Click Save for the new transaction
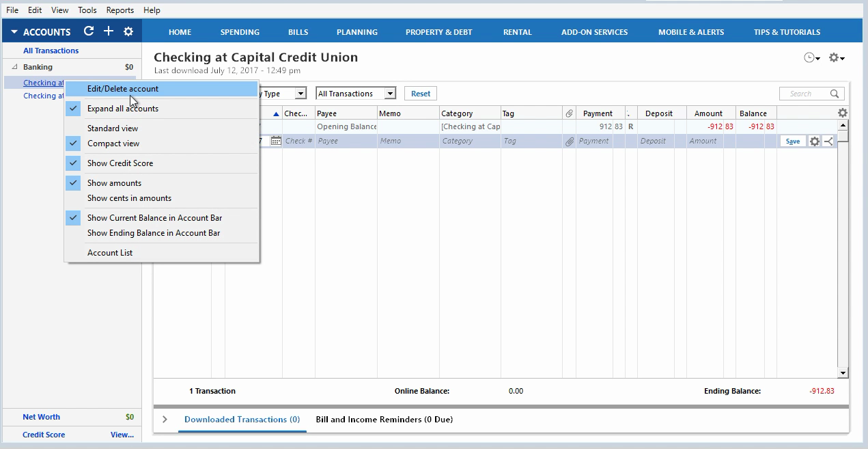868x449 pixels. click(x=793, y=141)
